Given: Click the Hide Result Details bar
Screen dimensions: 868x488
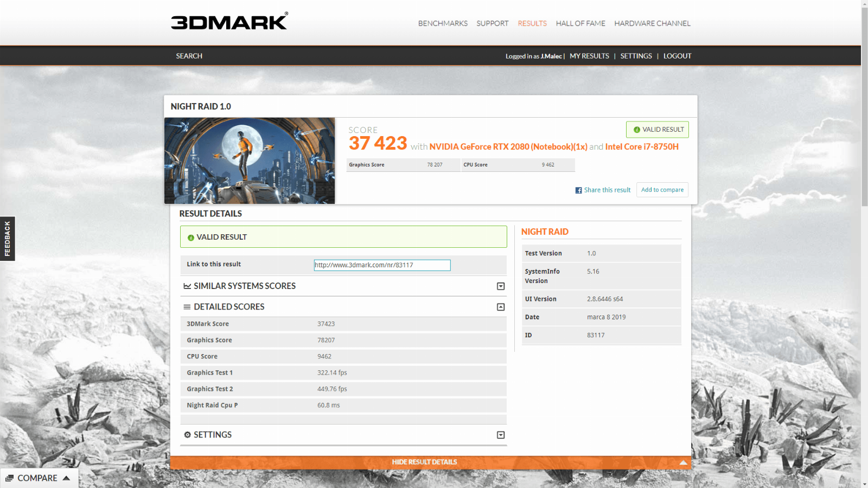Looking at the screenshot, I should (x=430, y=463).
